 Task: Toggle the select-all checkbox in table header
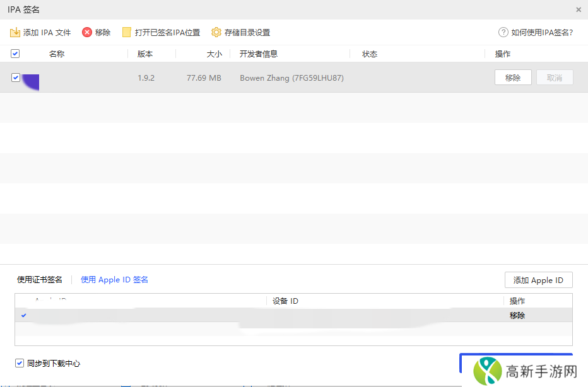pyautogui.click(x=15, y=54)
